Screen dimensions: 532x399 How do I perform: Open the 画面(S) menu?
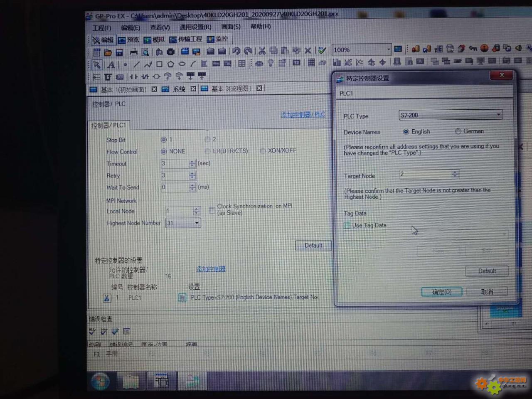point(231,27)
